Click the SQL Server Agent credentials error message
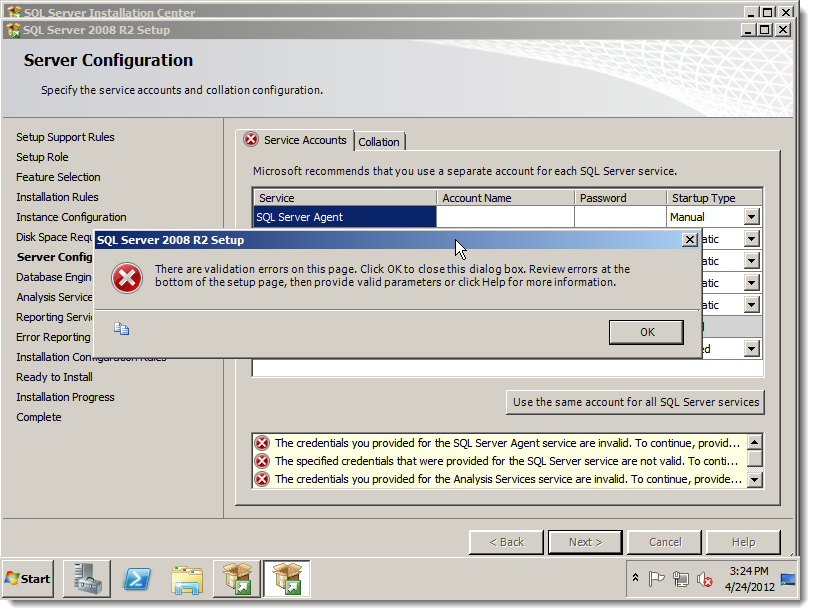 click(507, 443)
